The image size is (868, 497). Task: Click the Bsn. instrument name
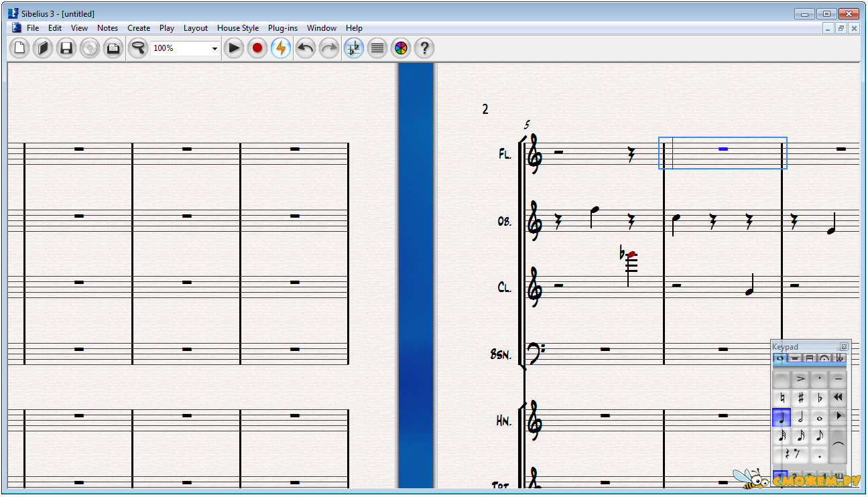click(x=501, y=354)
